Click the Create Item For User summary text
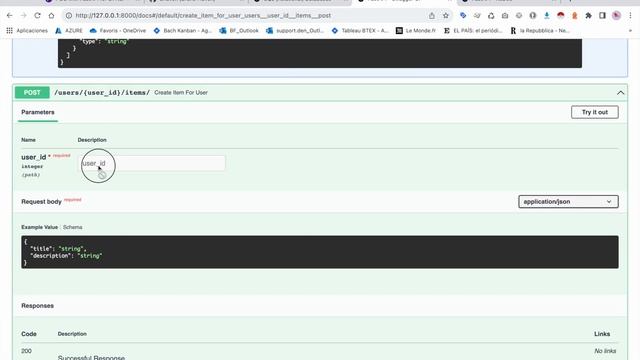Screen dimensions: 640x360 (x=181, y=93)
